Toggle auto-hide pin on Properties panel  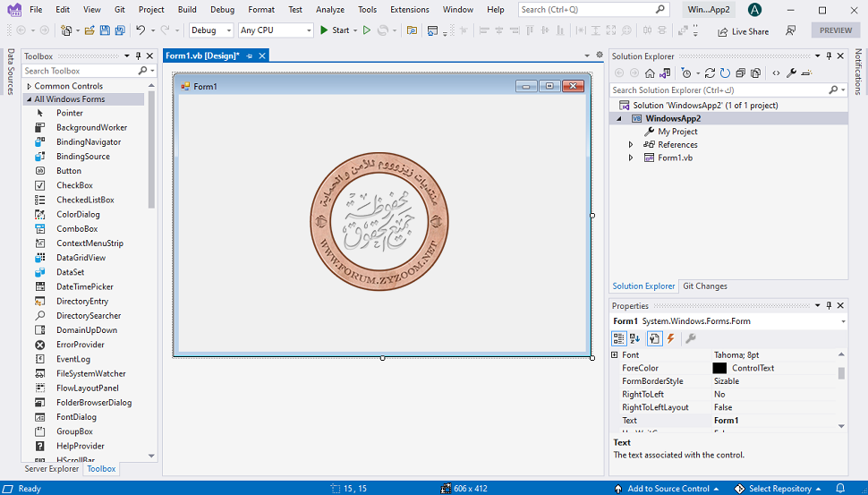[x=829, y=305]
